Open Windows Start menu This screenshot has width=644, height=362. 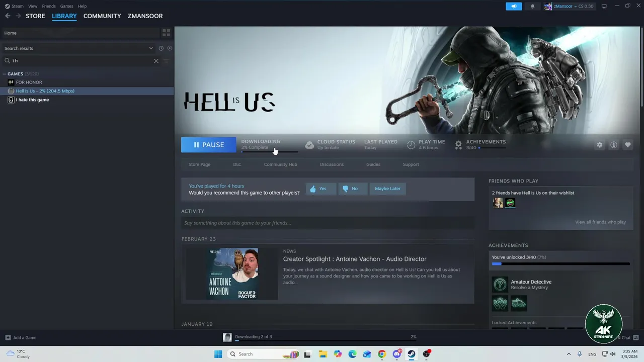tap(218, 354)
